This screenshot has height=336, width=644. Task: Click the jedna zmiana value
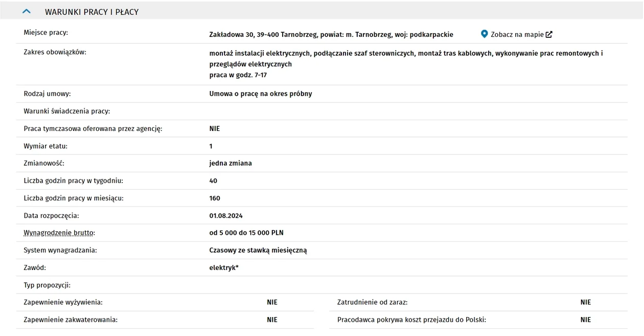tap(231, 164)
